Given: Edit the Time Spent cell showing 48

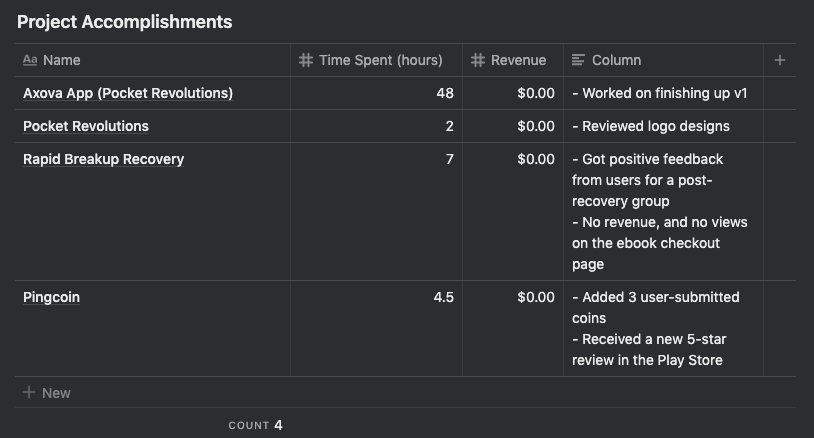Looking at the screenshot, I should 376,93.
